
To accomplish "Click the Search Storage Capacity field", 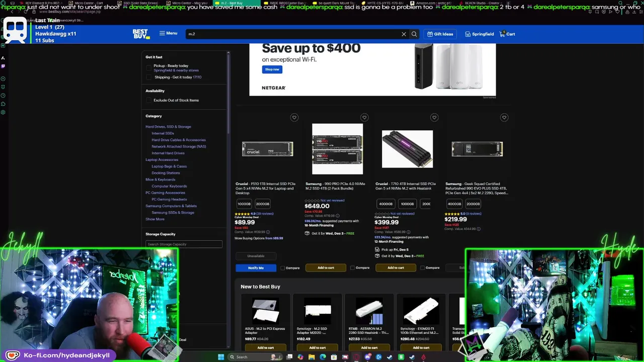I will (x=184, y=244).
